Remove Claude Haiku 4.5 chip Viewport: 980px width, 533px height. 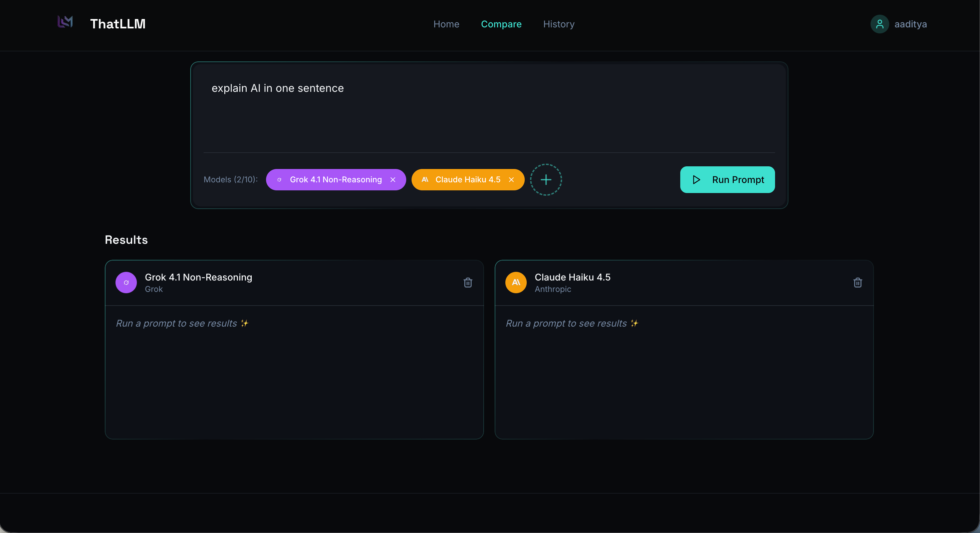coord(511,180)
